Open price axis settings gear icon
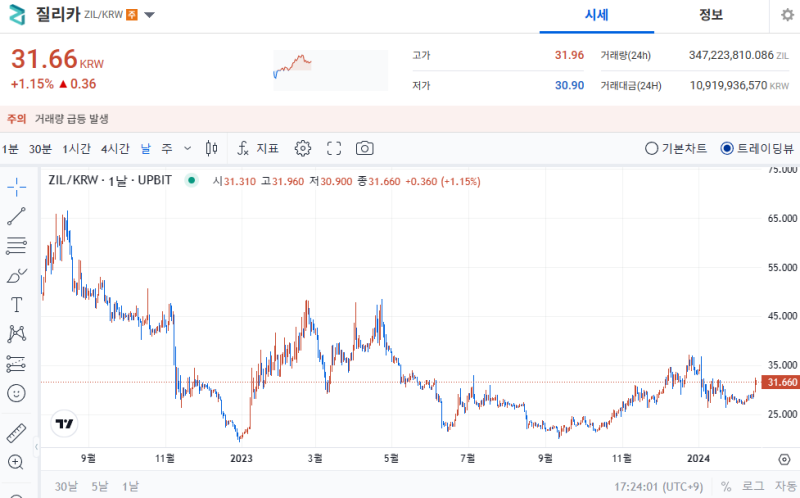 pos(785,460)
